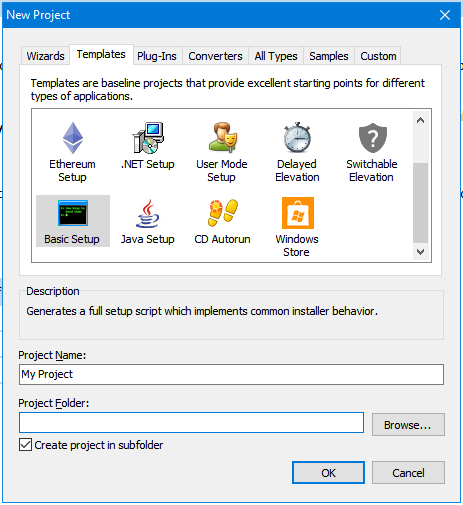Switch to the Wizards tab
463x505 pixels.
click(x=45, y=56)
